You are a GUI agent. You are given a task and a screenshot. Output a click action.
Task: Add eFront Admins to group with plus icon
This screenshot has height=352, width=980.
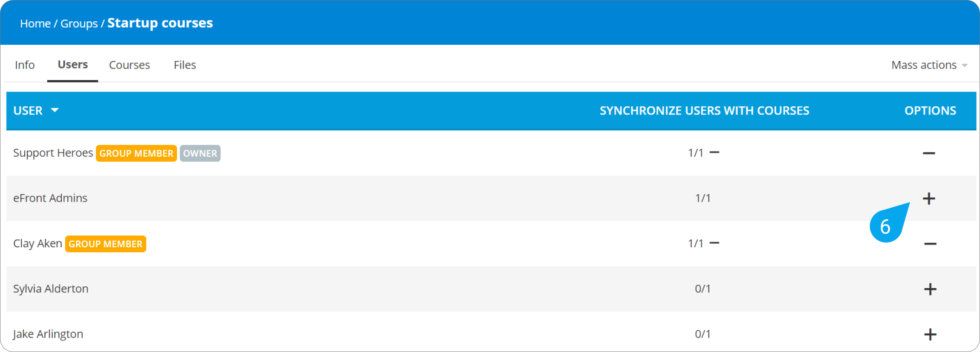point(928,198)
